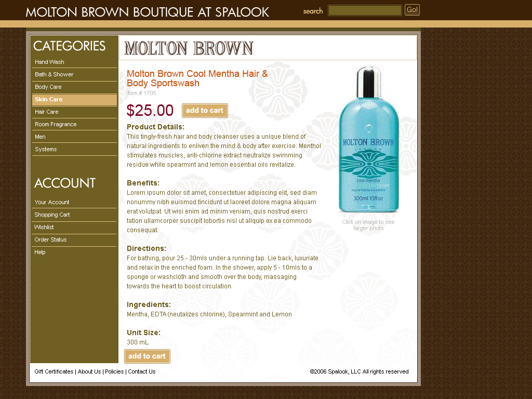Add item to cart beside the price

coord(205,111)
